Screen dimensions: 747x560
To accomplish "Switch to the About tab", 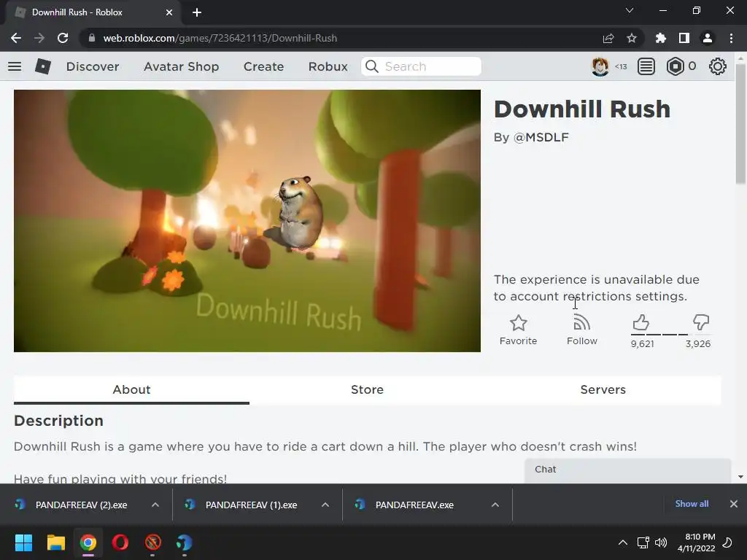I will click(x=131, y=389).
